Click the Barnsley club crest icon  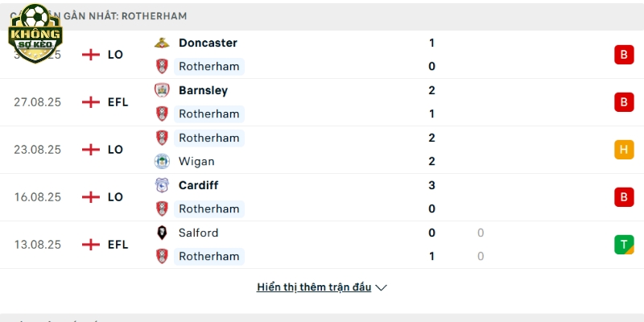tap(162, 90)
